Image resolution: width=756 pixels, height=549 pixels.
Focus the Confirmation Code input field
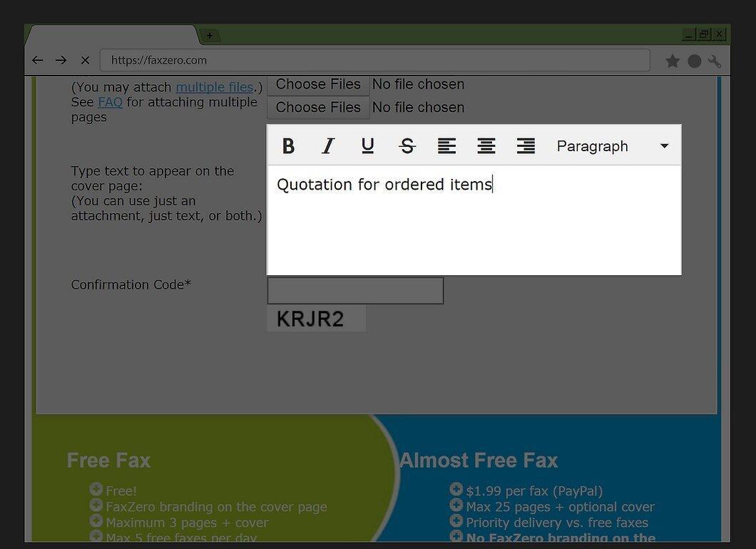[x=355, y=291]
